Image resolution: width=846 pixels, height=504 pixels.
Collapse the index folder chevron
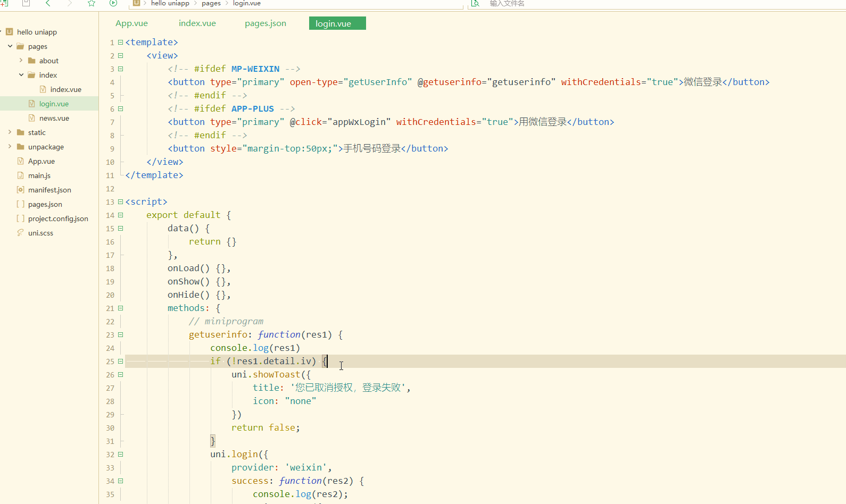click(x=21, y=75)
